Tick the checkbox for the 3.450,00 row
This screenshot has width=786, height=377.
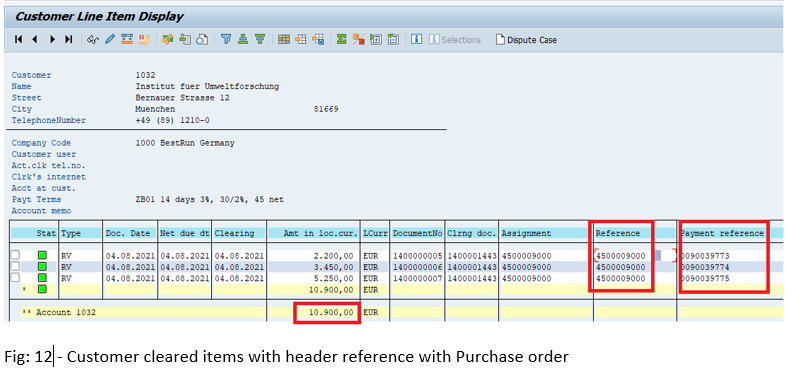point(15,266)
